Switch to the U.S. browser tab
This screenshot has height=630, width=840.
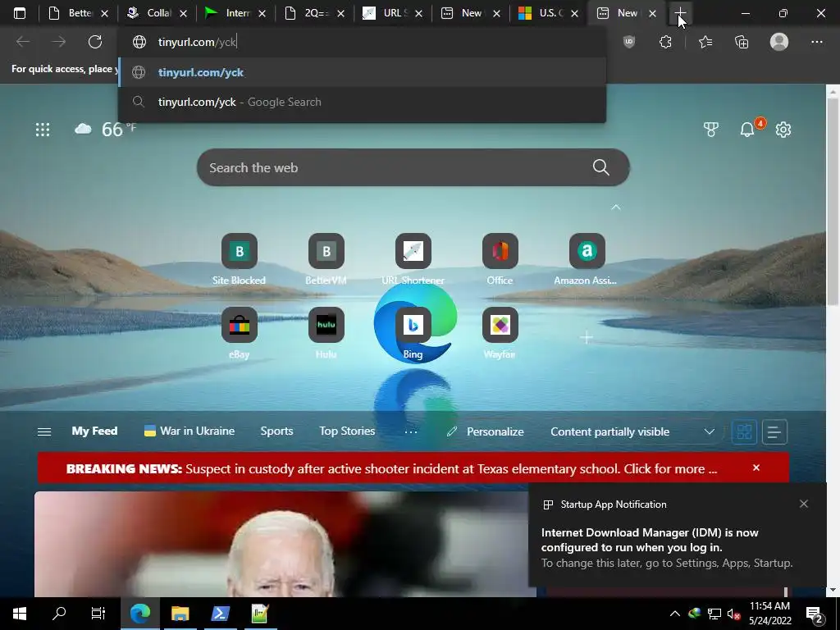[548, 13]
